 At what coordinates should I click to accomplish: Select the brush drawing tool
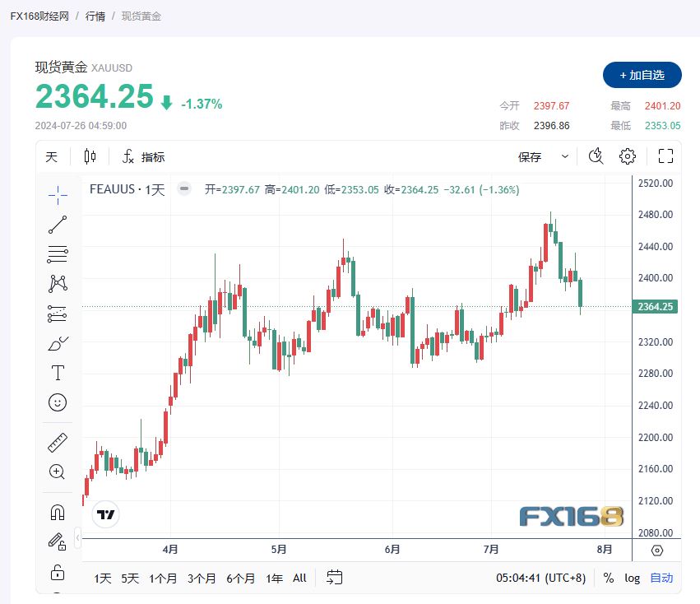tap(58, 343)
